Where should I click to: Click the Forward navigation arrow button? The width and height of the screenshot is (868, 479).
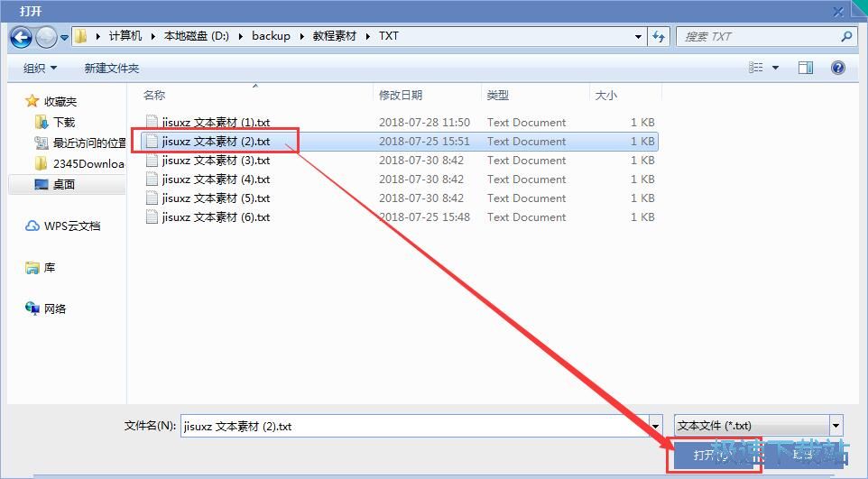pyautogui.click(x=46, y=37)
